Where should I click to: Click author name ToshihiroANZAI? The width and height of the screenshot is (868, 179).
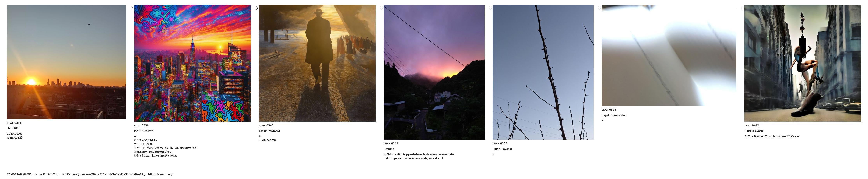click(269, 131)
